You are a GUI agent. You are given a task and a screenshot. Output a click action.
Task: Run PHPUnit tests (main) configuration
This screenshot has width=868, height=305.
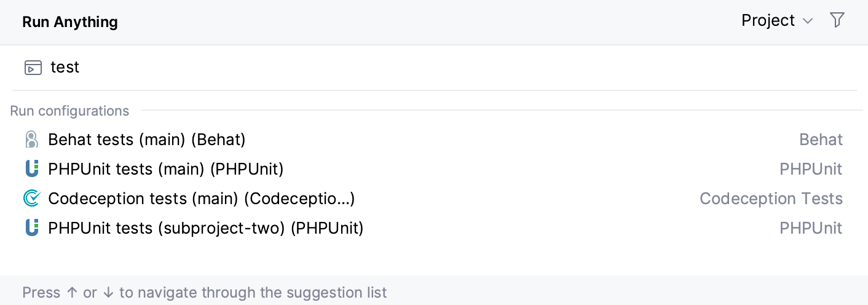pos(166,168)
